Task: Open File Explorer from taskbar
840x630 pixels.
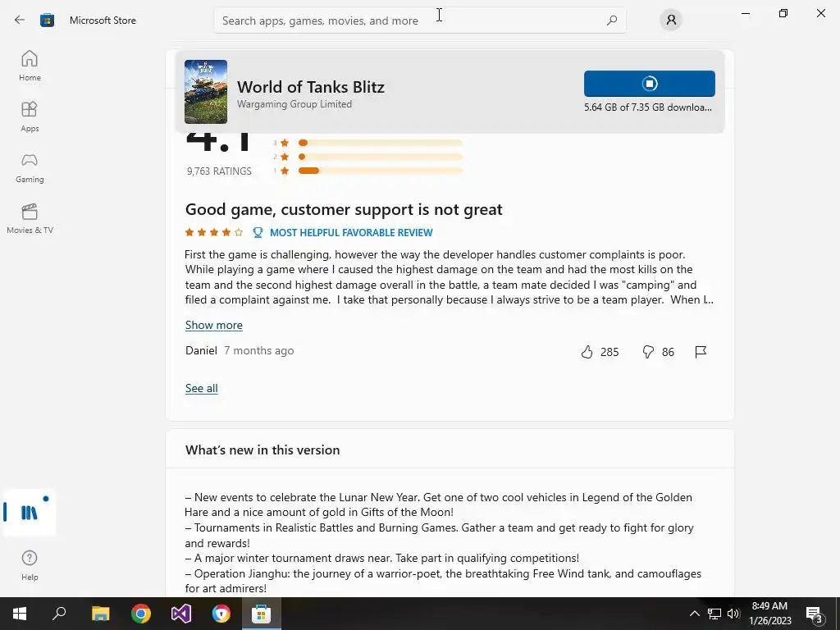Action: click(x=100, y=614)
